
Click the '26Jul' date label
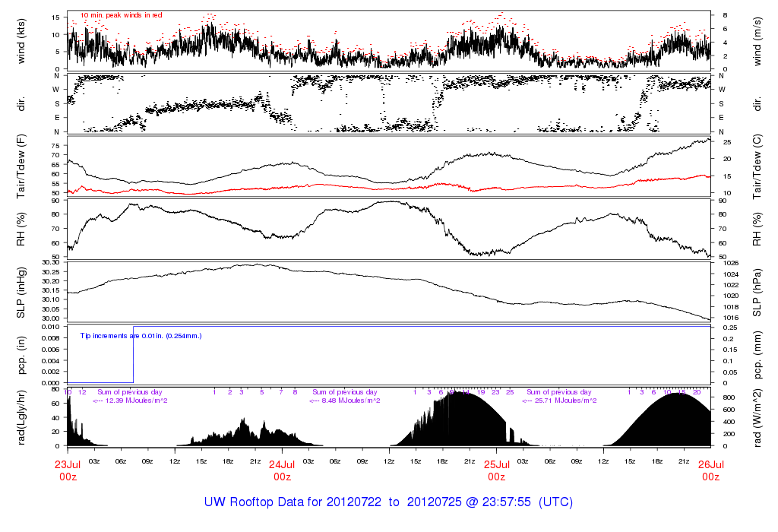tap(711, 465)
